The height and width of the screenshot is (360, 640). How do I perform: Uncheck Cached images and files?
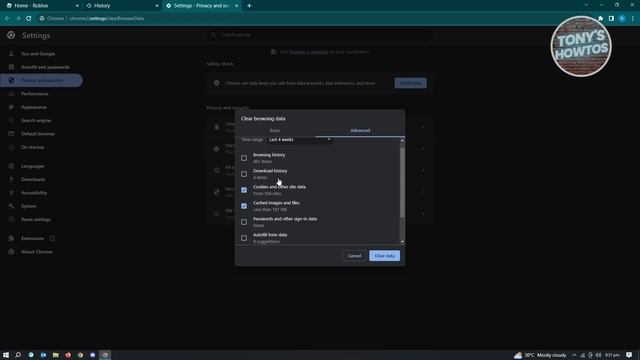244,206
